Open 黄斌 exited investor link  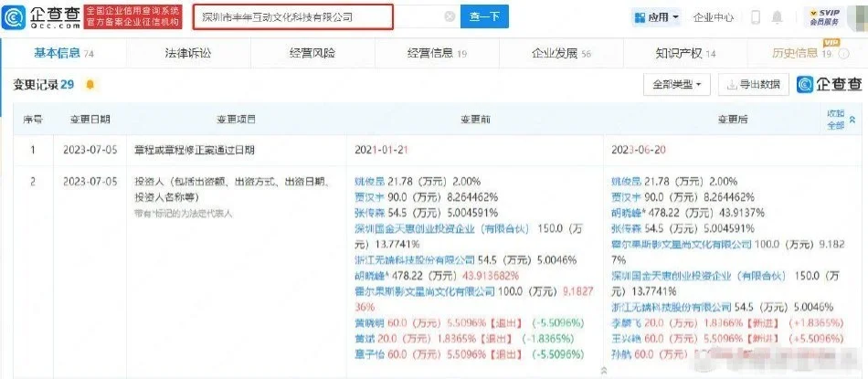[364, 338]
